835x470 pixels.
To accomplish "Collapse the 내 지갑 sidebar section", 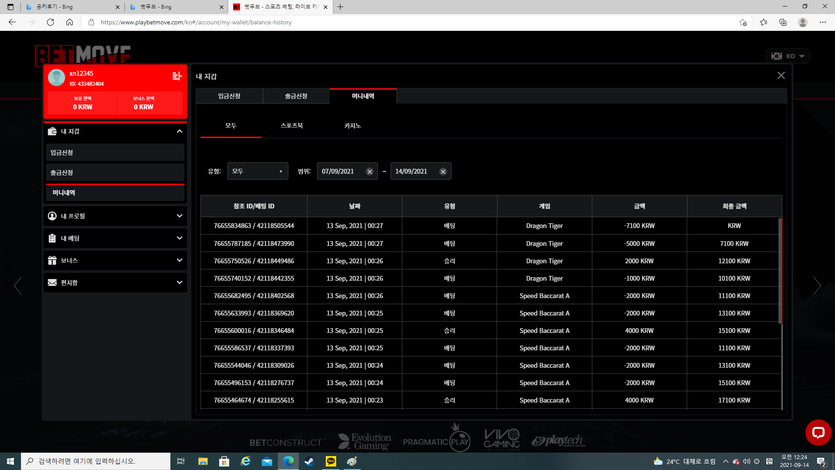I will click(179, 131).
